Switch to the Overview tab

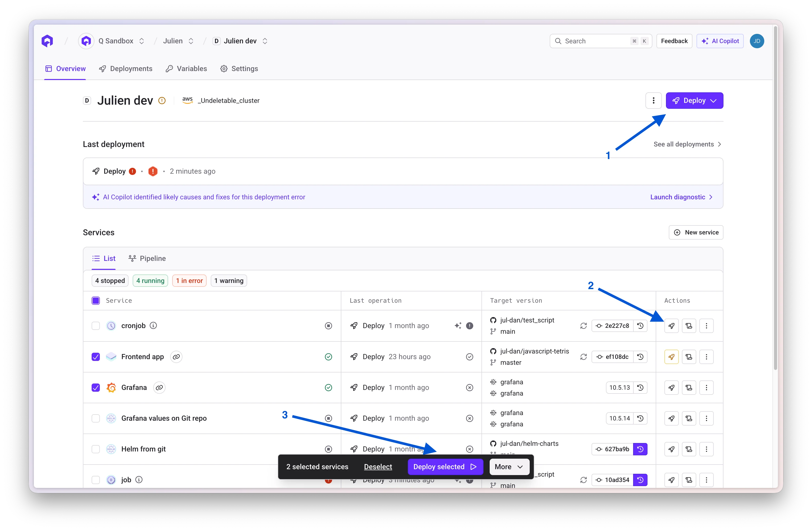point(65,68)
